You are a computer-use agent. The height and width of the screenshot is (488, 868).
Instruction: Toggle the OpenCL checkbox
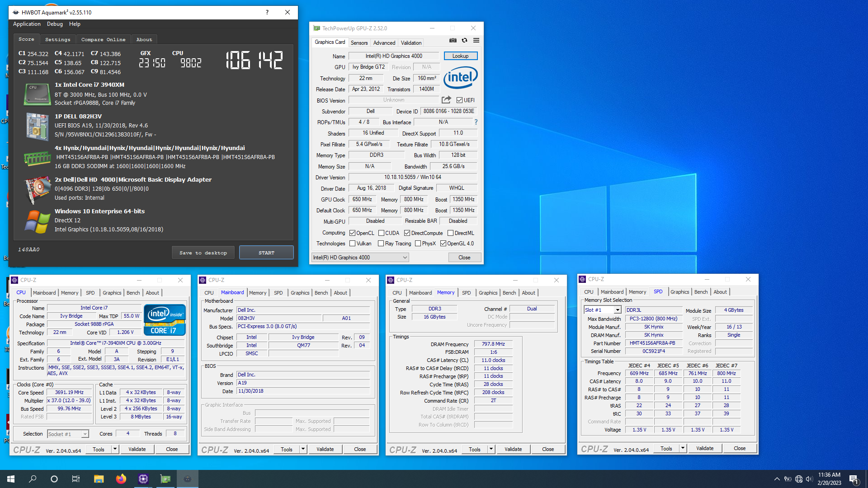pos(353,233)
